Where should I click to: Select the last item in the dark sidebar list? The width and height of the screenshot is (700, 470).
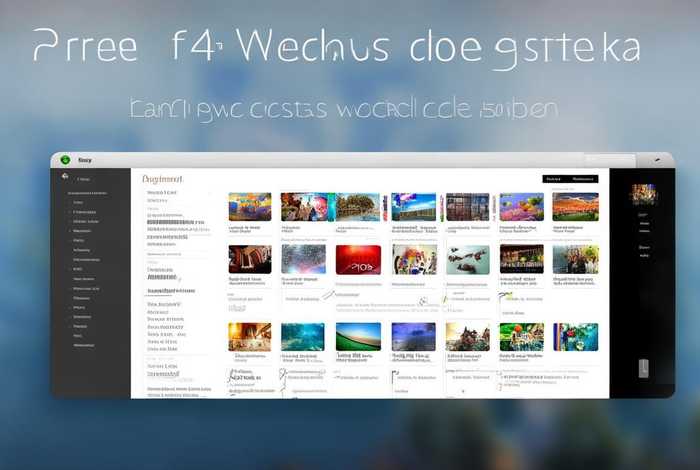pyautogui.click(x=84, y=345)
